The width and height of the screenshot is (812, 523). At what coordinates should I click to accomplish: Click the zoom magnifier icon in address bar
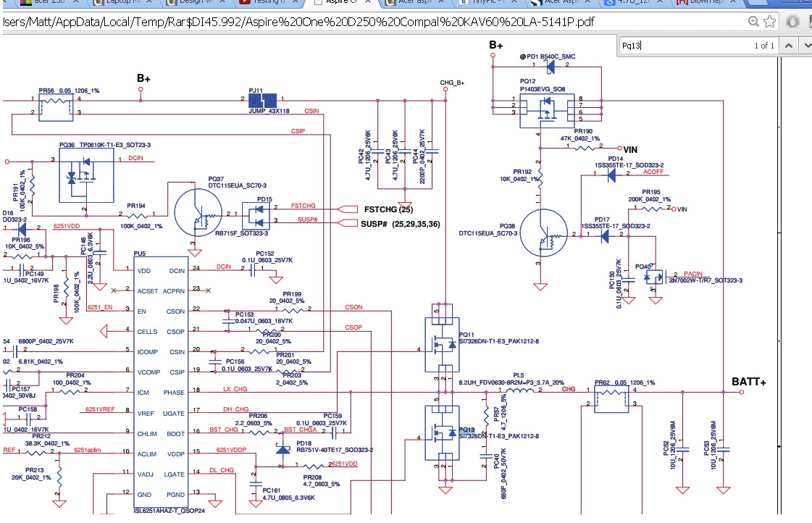[x=754, y=22]
